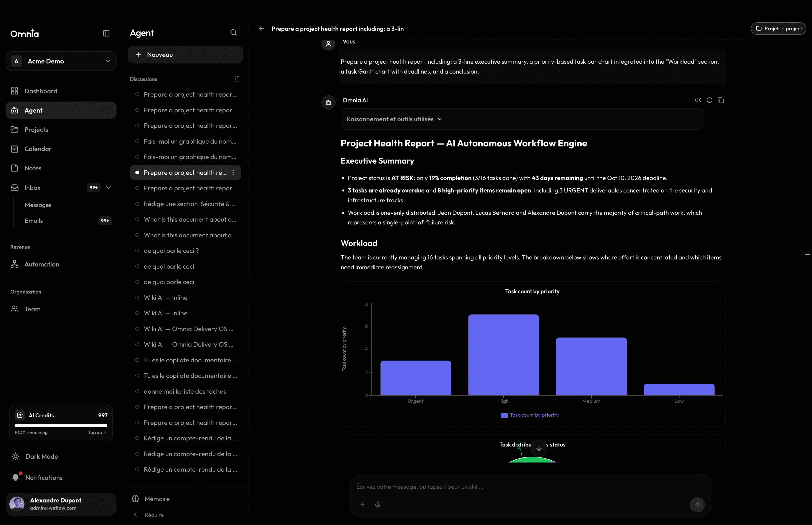Open the Automation page

[x=61, y=264]
